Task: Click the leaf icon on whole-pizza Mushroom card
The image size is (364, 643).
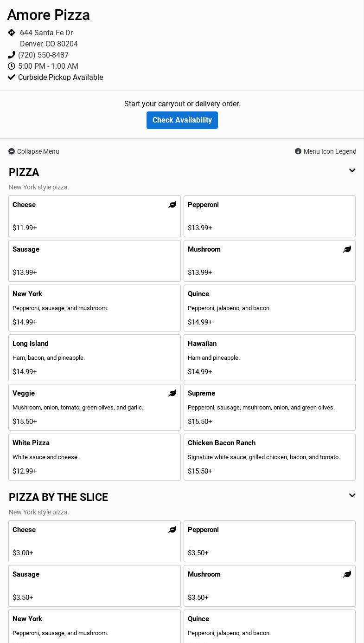Action: (x=347, y=249)
